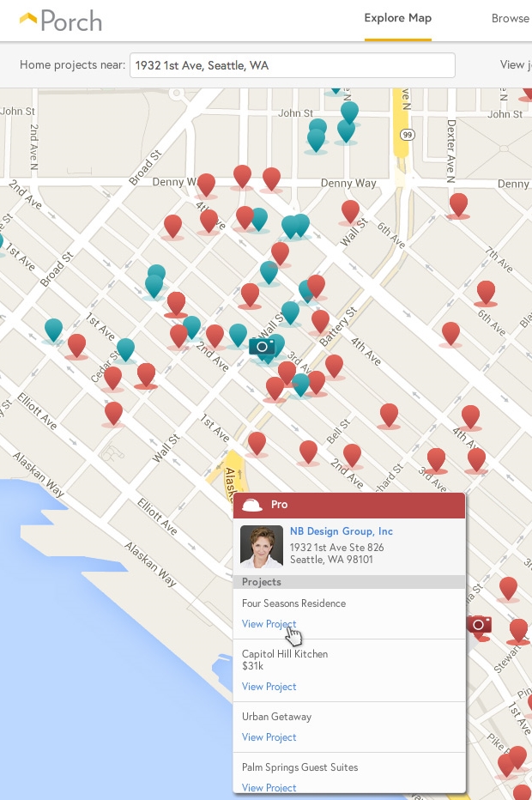View Project for Palm Springs Guest Suites
Screen dimensions: 532x800
click(x=269, y=787)
